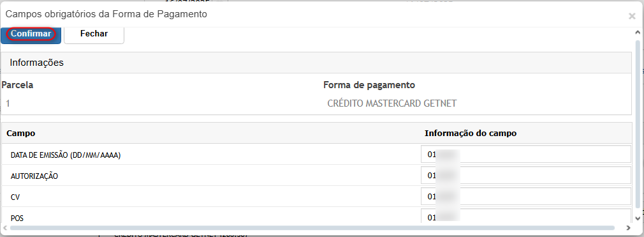This screenshot has width=644, height=237.
Task: Select the POS information input field
Action: click(x=525, y=216)
